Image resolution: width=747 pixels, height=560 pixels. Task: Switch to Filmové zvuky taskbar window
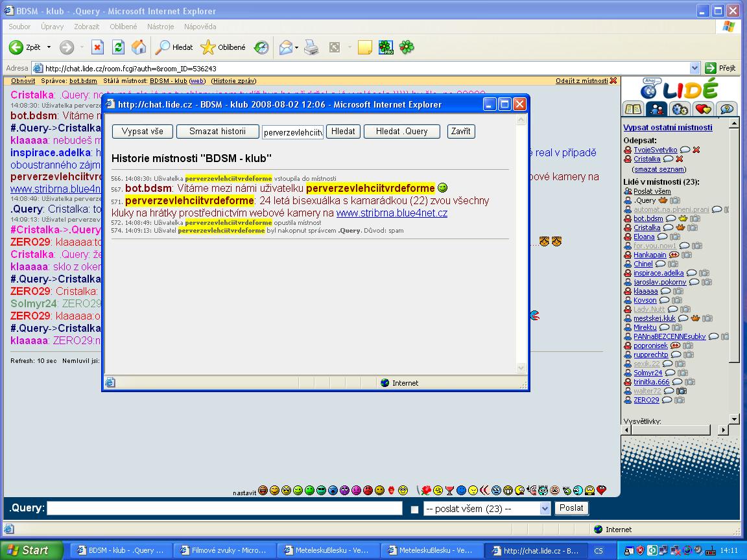point(224,550)
